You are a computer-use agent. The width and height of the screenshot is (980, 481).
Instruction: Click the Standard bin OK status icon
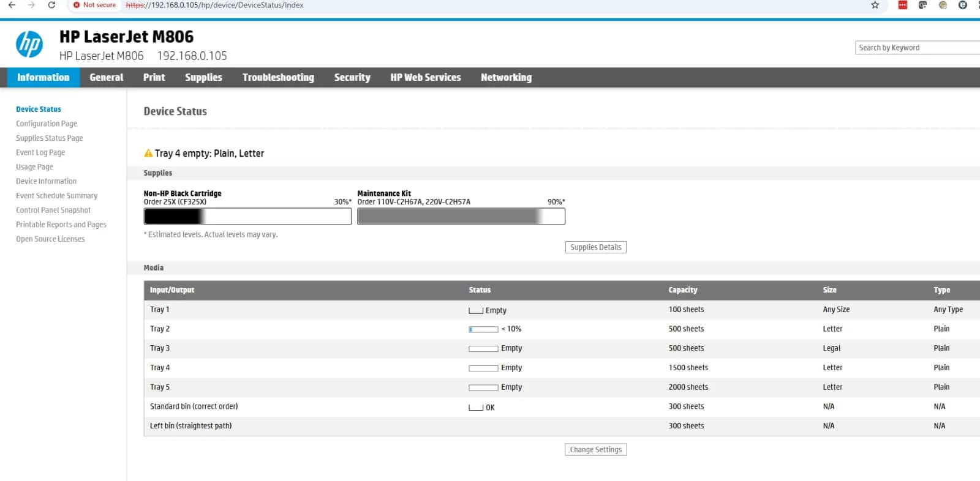point(476,408)
